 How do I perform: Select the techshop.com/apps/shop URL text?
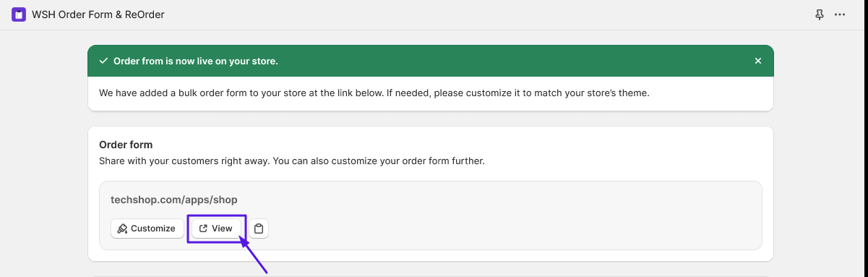pos(174,200)
